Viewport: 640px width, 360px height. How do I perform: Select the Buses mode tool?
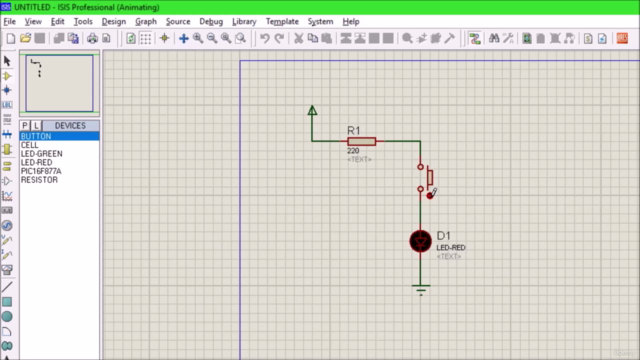pyautogui.click(x=7, y=134)
